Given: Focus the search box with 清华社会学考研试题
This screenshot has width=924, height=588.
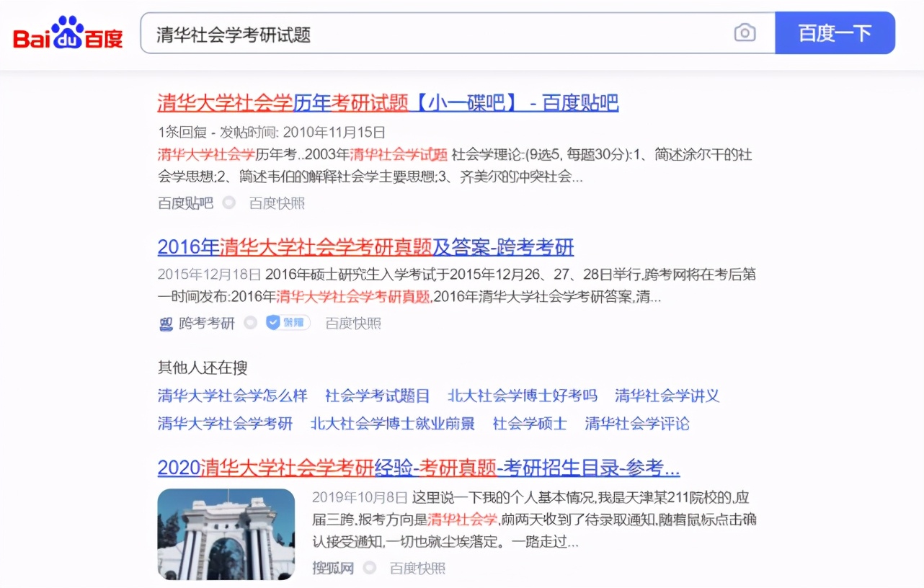Looking at the screenshot, I should 457,33.
